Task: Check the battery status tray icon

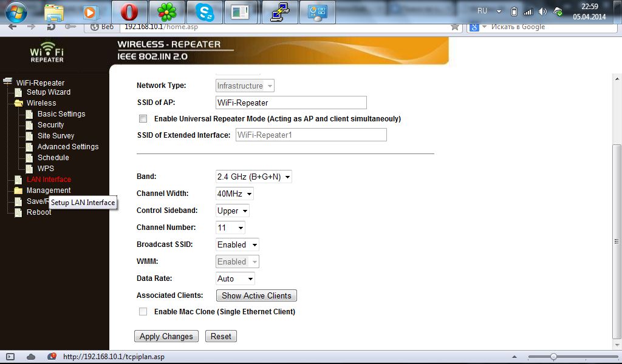Action: (514, 12)
